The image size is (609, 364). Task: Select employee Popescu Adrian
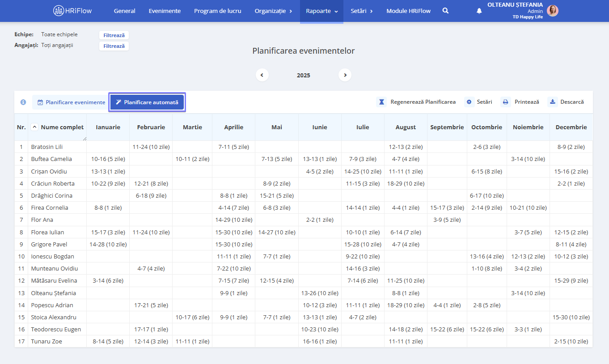click(52, 305)
